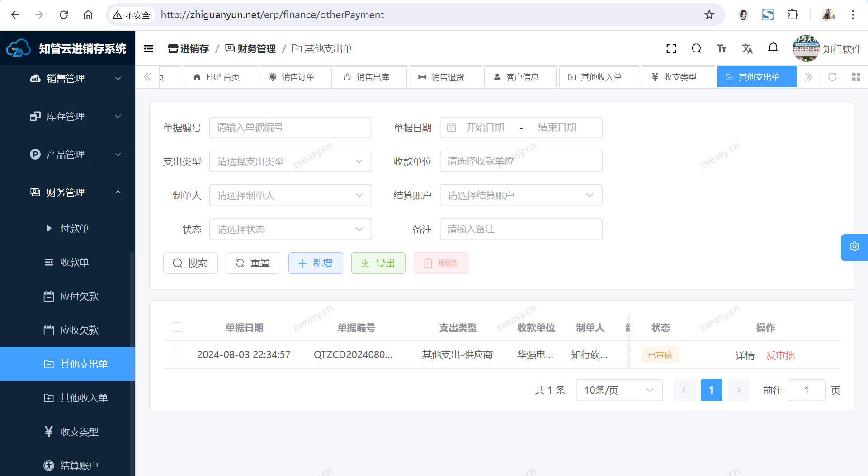Open 收款单 in the sidebar menu
This screenshot has height=476, width=868.
pos(75,262)
